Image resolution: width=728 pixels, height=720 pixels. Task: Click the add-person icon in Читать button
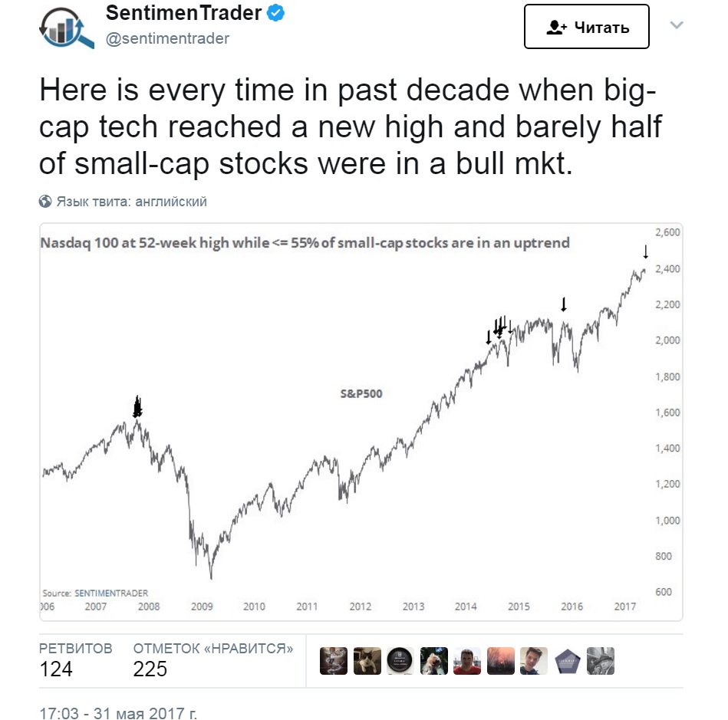[x=556, y=28]
